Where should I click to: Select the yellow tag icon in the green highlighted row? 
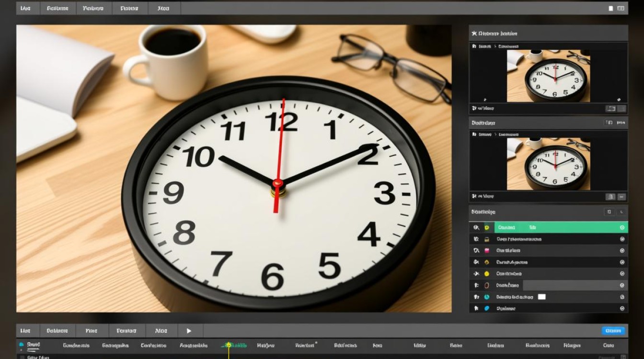pos(486,228)
